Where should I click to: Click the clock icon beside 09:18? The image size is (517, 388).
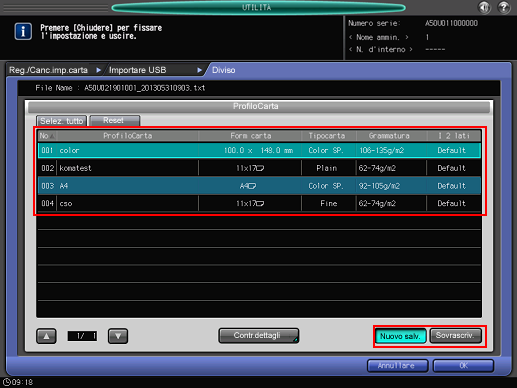[x=7, y=382]
